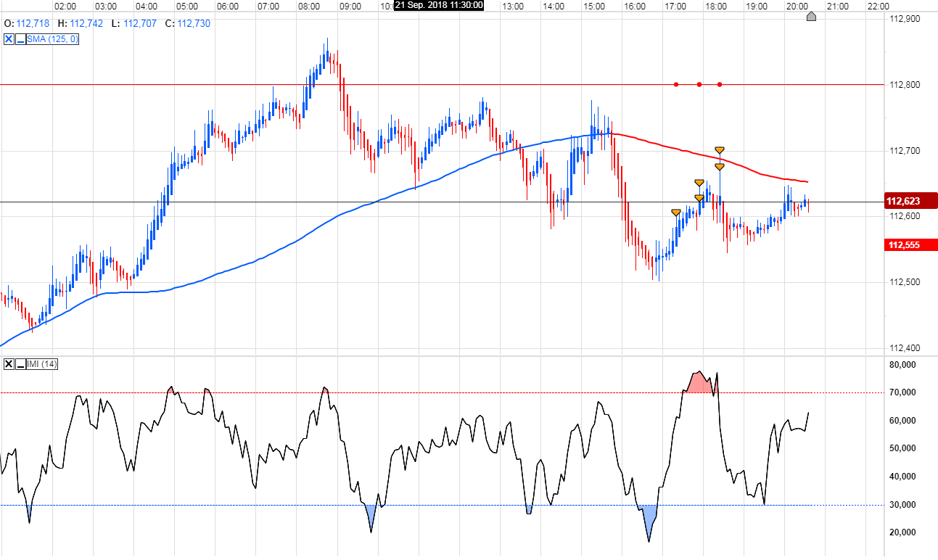The height and width of the screenshot is (560, 938).
Task: Click the leftmost red dot on the 112,800 line
Action: [675, 84]
